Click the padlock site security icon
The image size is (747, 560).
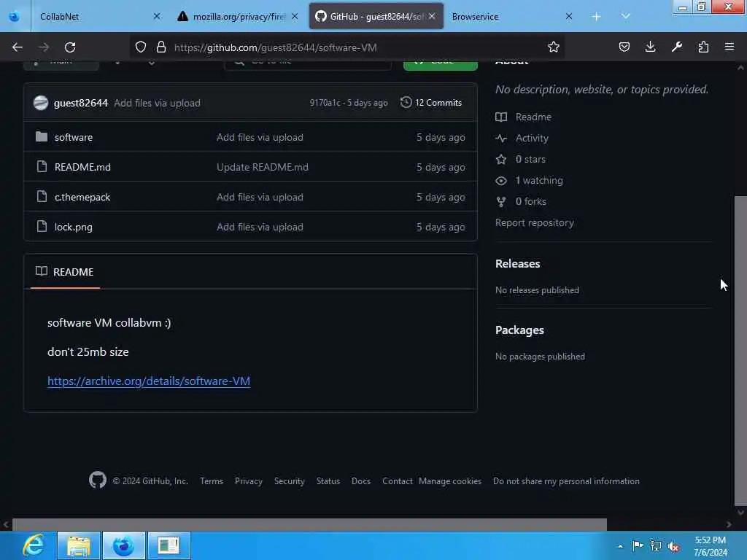[161, 47]
